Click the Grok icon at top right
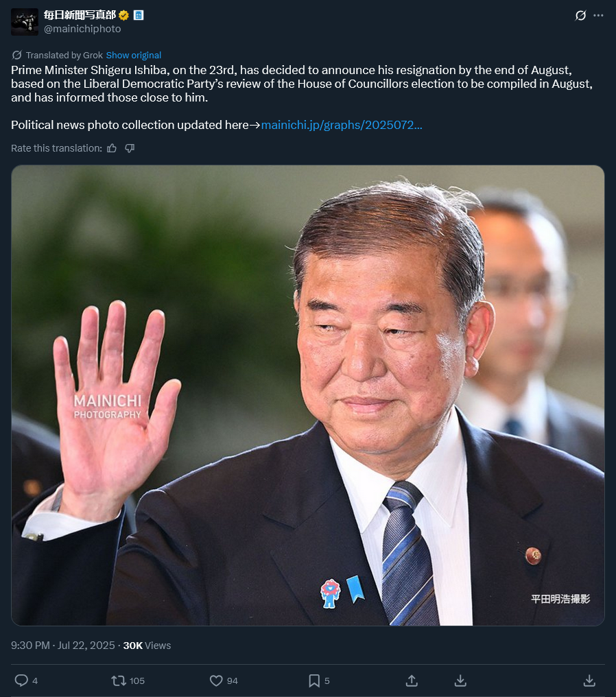 (x=580, y=16)
